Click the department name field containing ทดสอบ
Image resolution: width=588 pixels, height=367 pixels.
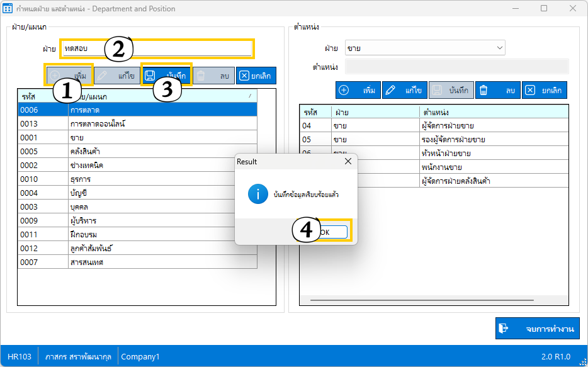(156, 48)
